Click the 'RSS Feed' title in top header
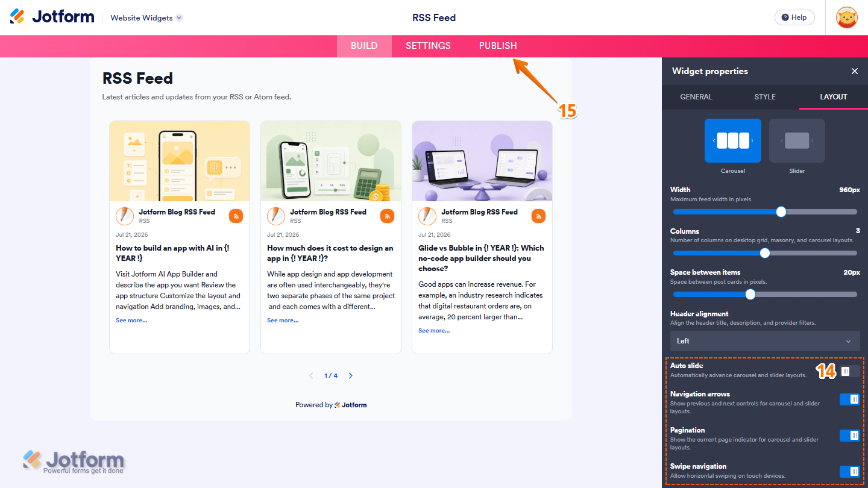 [434, 17]
